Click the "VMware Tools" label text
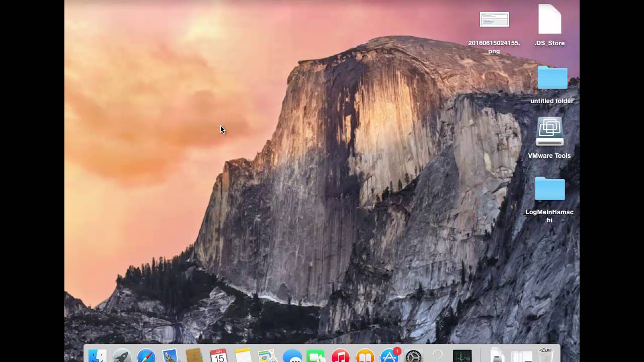644x362 pixels. pos(549,156)
